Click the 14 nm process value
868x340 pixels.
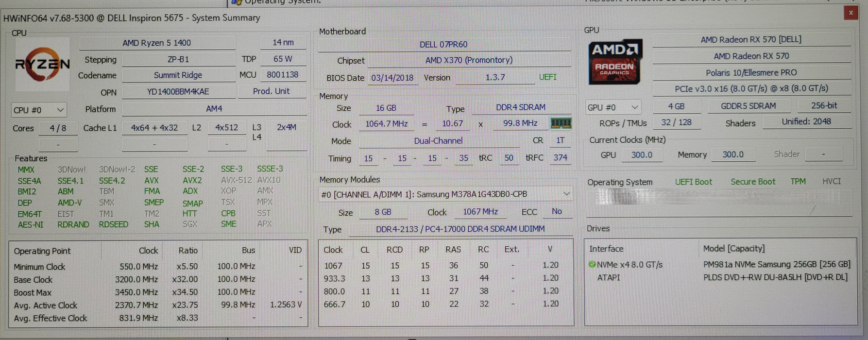point(283,42)
